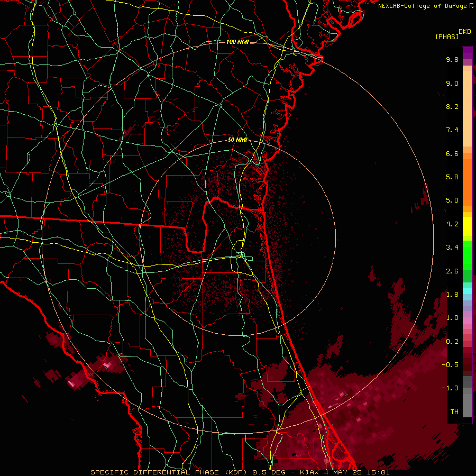Click the DKD legend unit label
The height and width of the screenshot is (476, 476).
pos(465,32)
